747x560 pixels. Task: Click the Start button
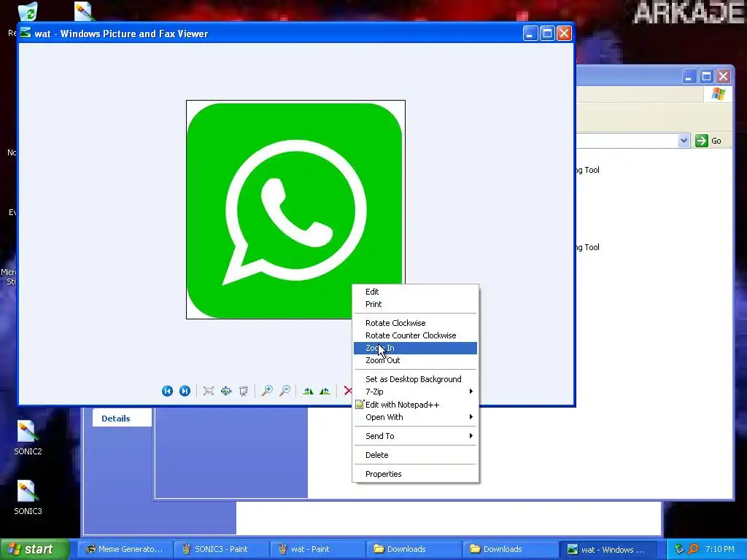tap(35, 549)
